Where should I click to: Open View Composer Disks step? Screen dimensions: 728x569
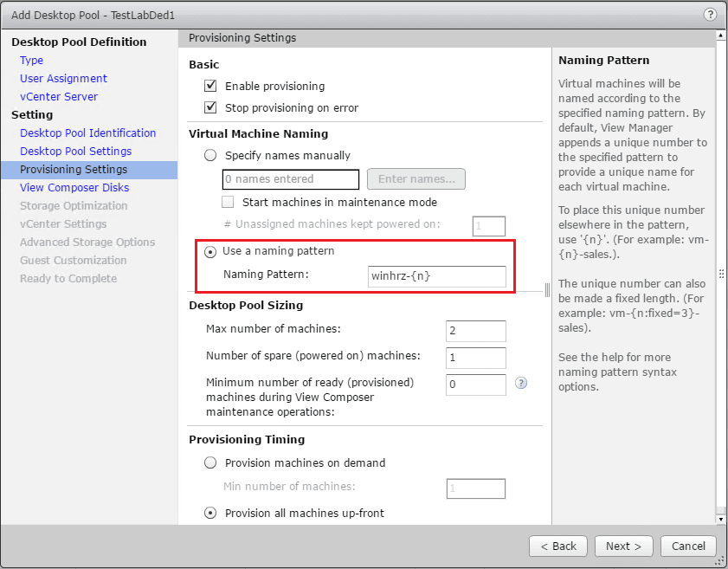pos(74,188)
